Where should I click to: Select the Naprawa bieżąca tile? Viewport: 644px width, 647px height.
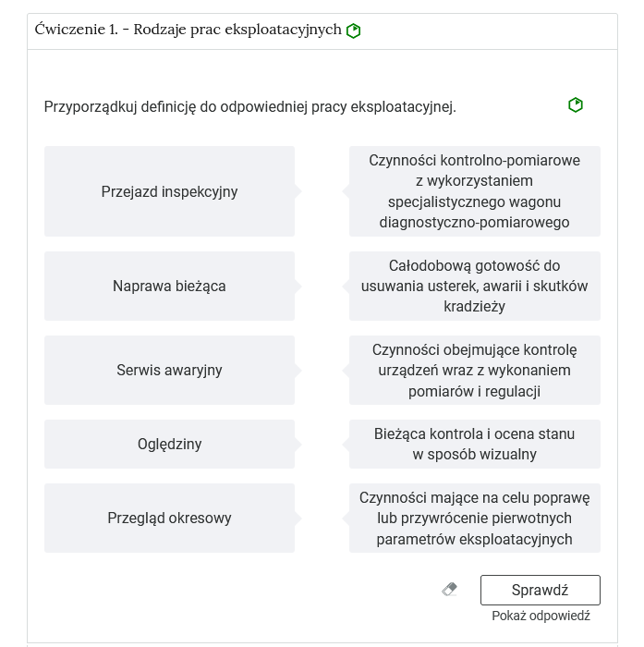(169, 286)
